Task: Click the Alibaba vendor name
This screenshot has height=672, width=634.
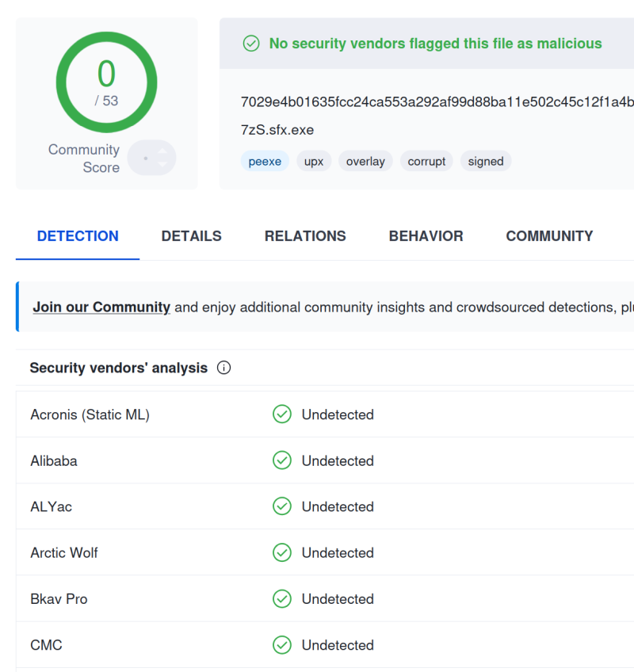Action: [54, 460]
